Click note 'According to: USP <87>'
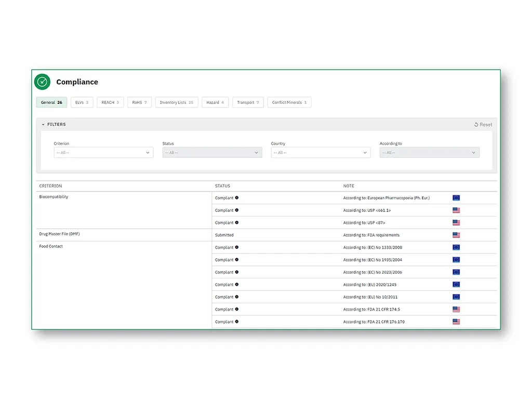Image resolution: width=532 pixels, height=399 pixels. pos(364,223)
